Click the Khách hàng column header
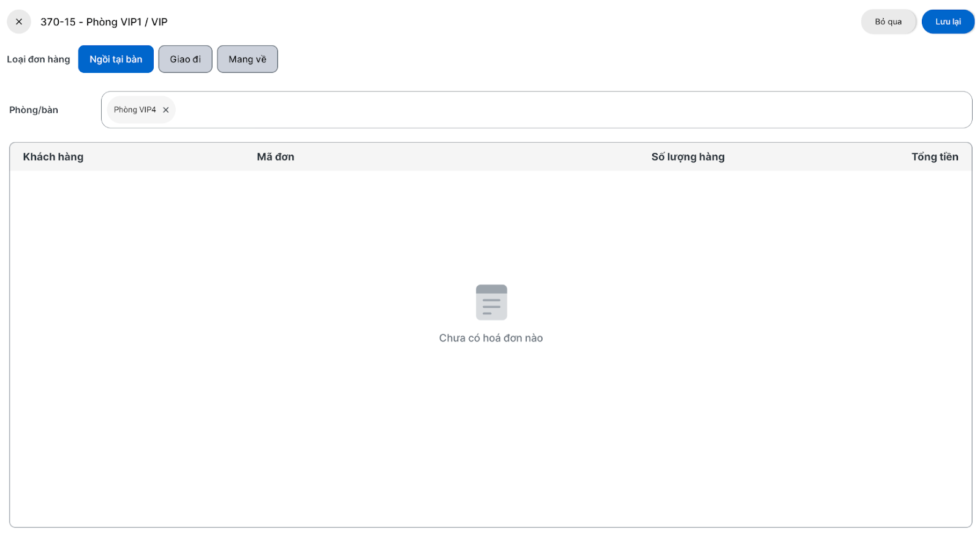The height and width of the screenshot is (537, 980). tap(53, 157)
